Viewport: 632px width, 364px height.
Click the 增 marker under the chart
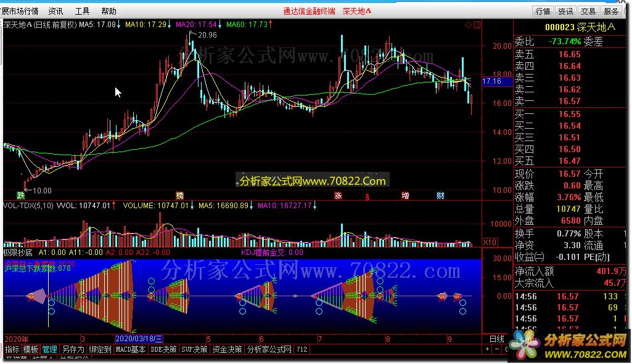click(x=405, y=196)
